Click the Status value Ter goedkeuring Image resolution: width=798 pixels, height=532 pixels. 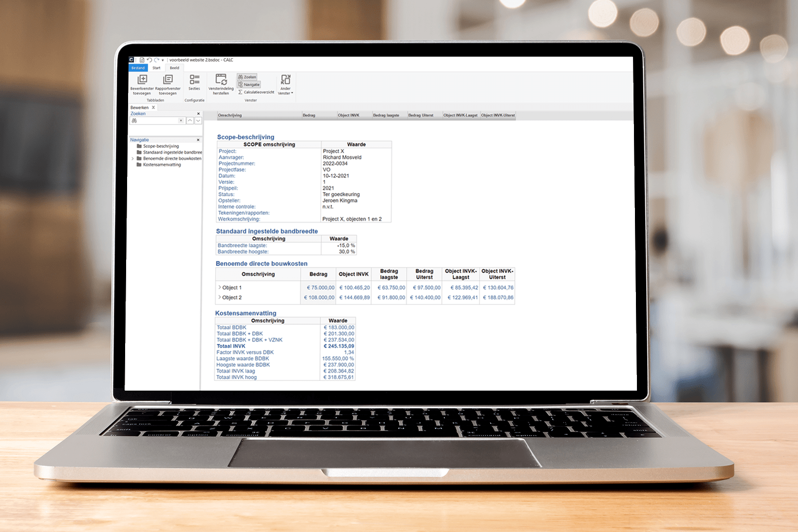coord(341,195)
